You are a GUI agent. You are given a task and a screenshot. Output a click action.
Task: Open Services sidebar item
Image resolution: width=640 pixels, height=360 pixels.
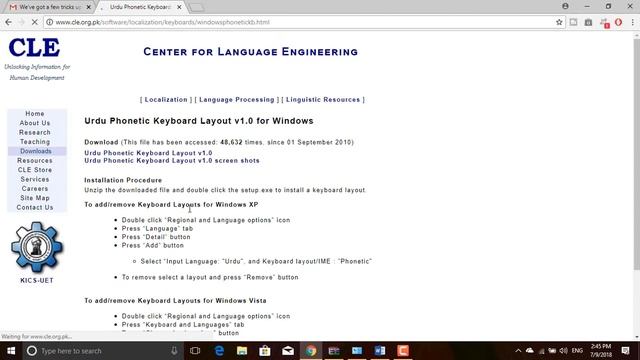coord(35,179)
